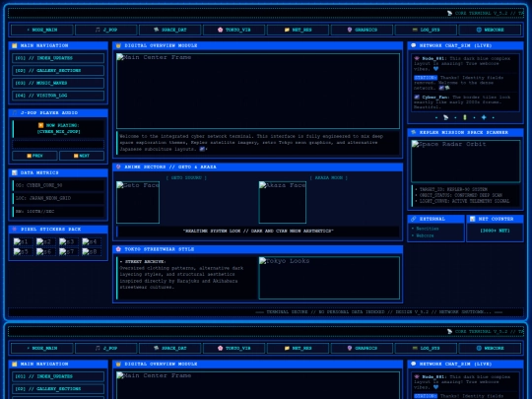Play the previous track with PREV button
The width and height of the screenshot is (532, 399).
point(34,156)
